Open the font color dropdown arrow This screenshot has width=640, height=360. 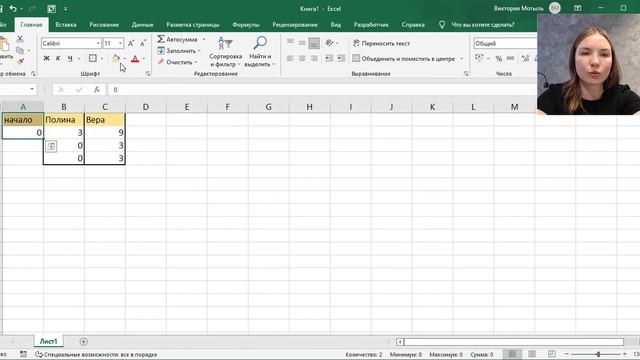[x=144, y=59]
